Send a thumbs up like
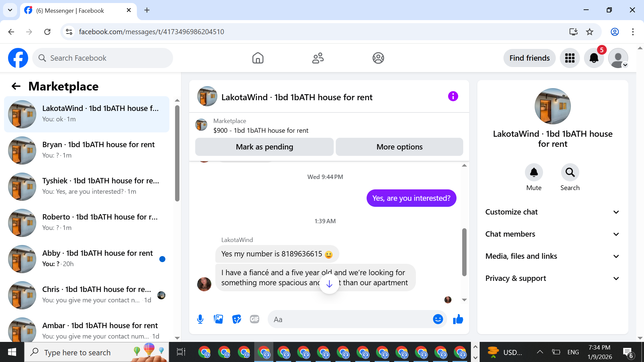The height and width of the screenshot is (362, 644). 458,319
